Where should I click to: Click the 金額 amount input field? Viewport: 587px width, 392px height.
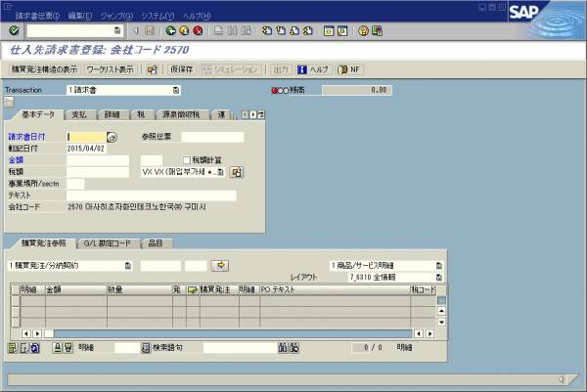click(x=98, y=159)
